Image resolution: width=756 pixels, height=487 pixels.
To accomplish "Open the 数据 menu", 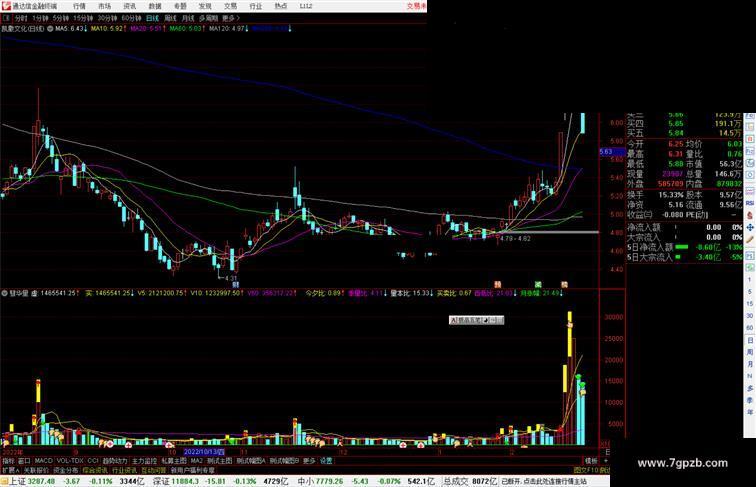I will point(155,6).
